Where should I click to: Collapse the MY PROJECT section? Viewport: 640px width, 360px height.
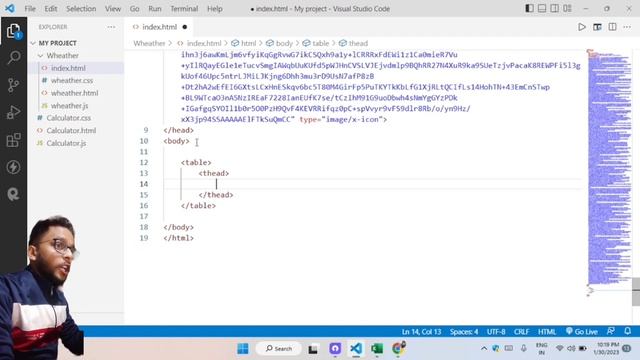(x=57, y=43)
